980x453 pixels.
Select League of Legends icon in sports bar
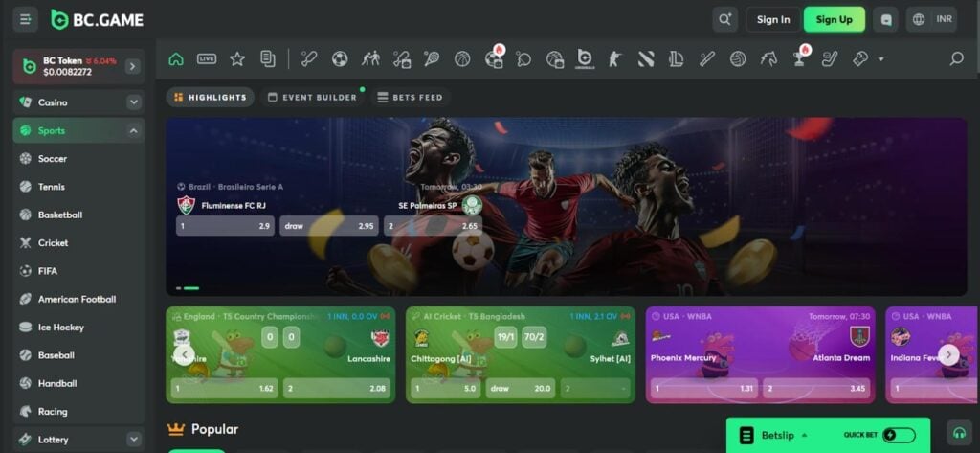(677, 58)
